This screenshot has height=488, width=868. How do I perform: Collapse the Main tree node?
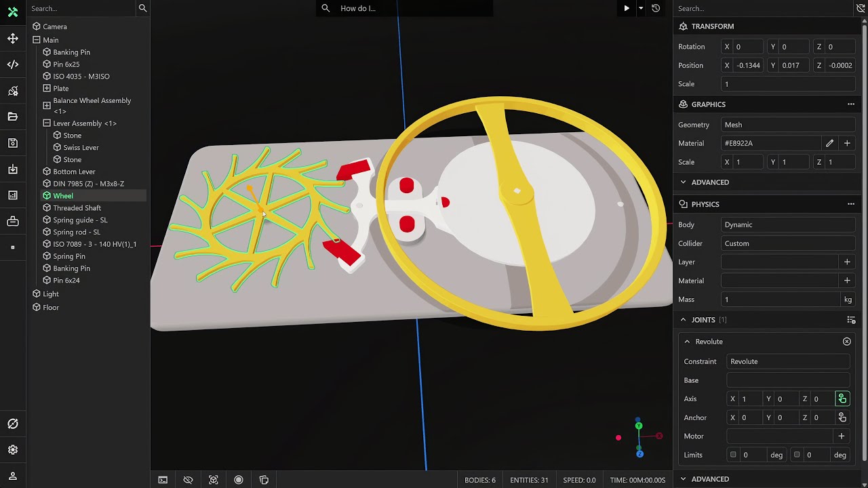(37, 40)
